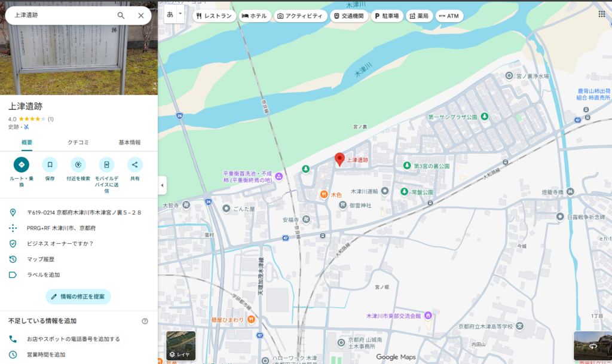Image resolution: width=612 pixels, height=364 pixels.
Task: Open the input method dropdown arrow
Action: (x=180, y=14)
